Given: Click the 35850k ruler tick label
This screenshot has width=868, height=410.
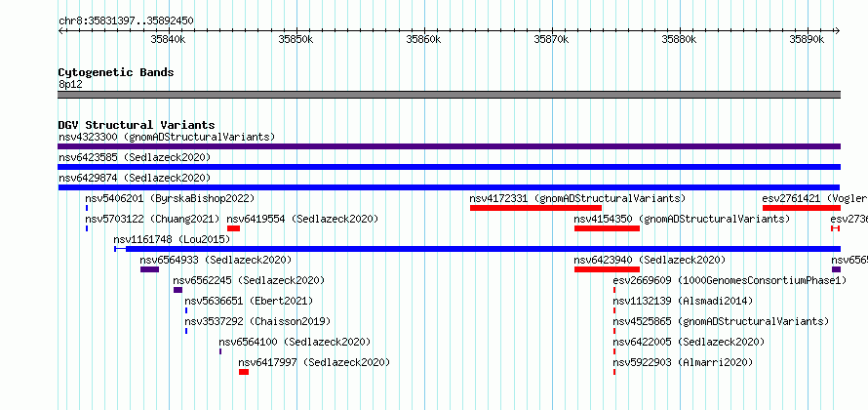Looking at the screenshot, I should coord(296,39).
